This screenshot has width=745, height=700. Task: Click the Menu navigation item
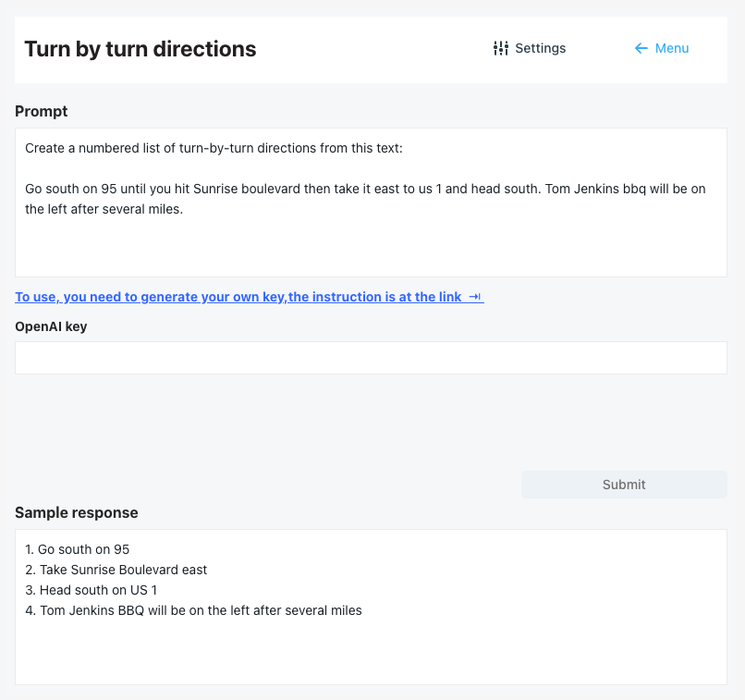click(672, 48)
